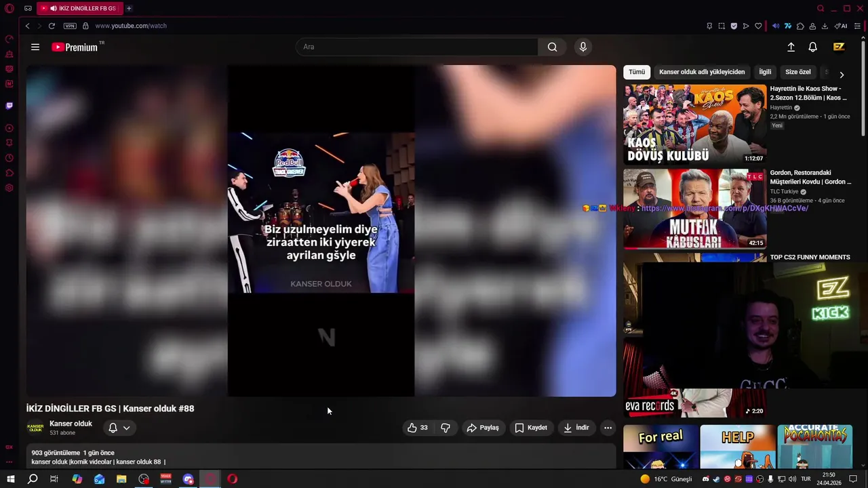Image resolution: width=868 pixels, height=488 pixels.
Task: Open Opera downloads icon
Action: pos(825,26)
